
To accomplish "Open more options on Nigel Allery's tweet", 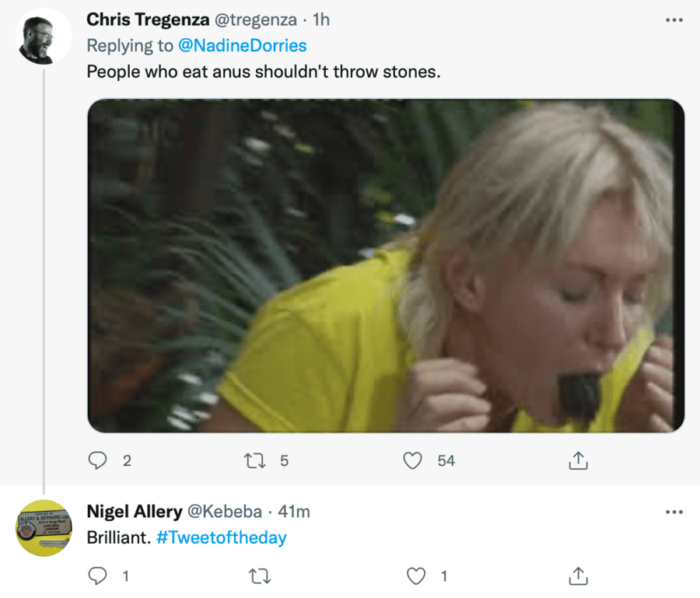I will coord(674,512).
